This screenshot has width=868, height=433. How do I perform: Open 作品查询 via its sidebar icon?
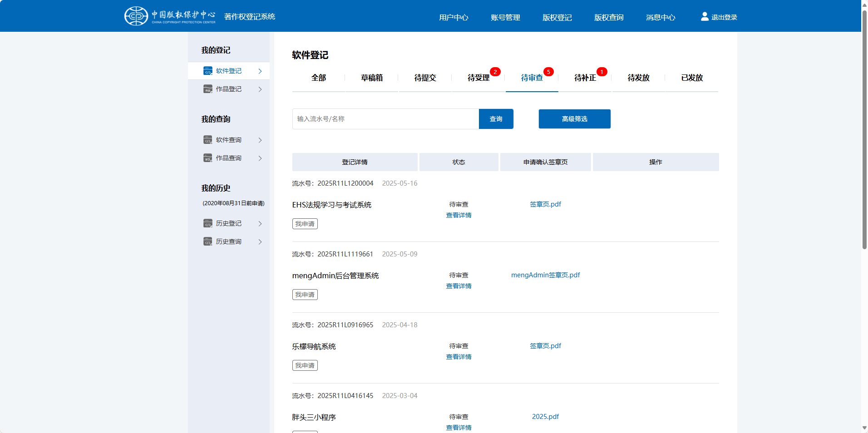(x=208, y=158)
